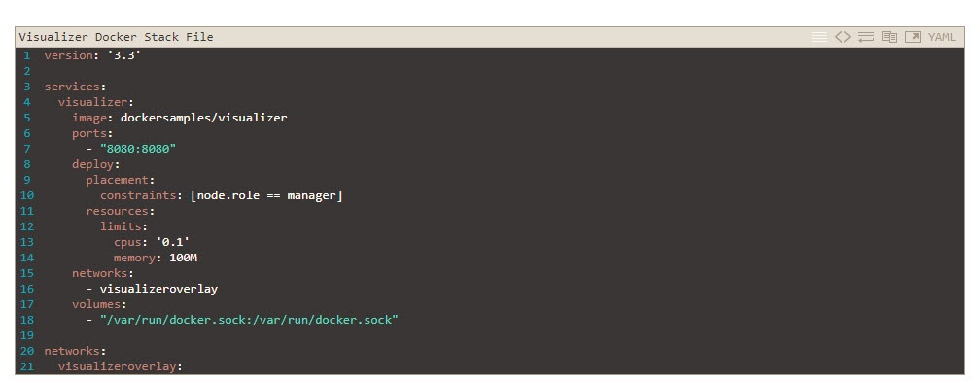
Task: Click the visualizeroverlay entry on line 16
Action: pos(158,289)
